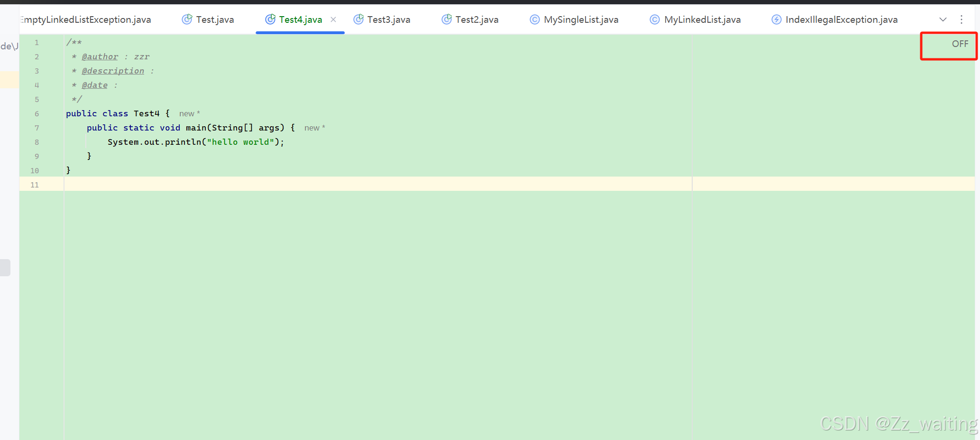Switch to the MySingleList.java tab
980x440 pixels.
[x=582, y=19]
